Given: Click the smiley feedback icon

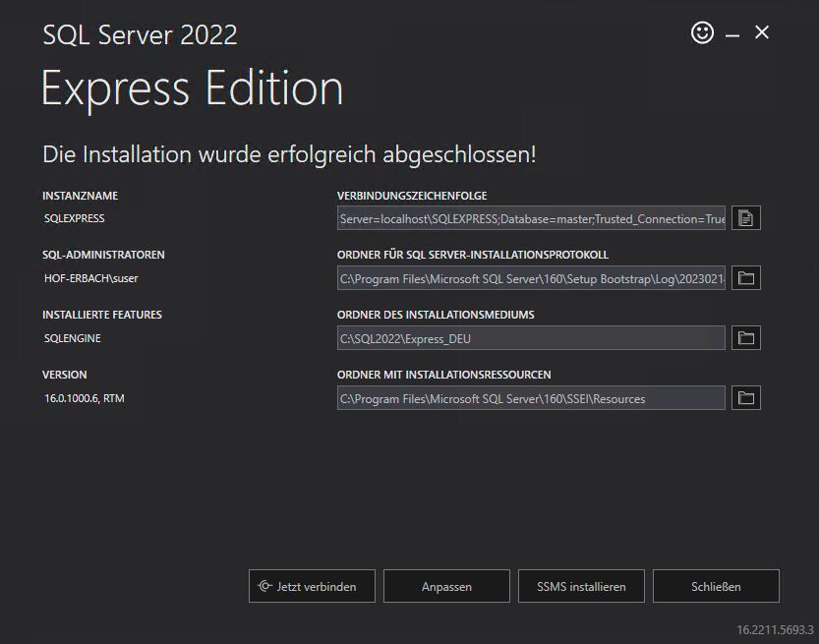Looking at the screenshot, I should [x=702, y=32].
